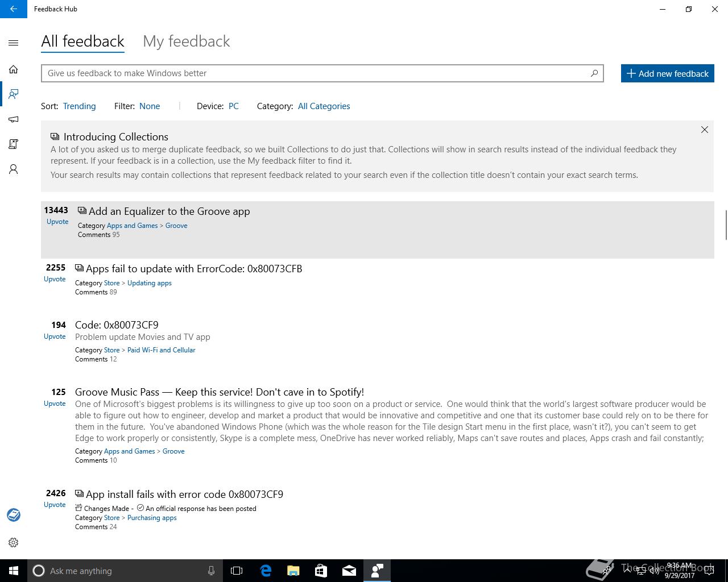Click Feedback Hub taskbar icon
The width and height of the screenshot is (728, 582).
coord(377,571)
